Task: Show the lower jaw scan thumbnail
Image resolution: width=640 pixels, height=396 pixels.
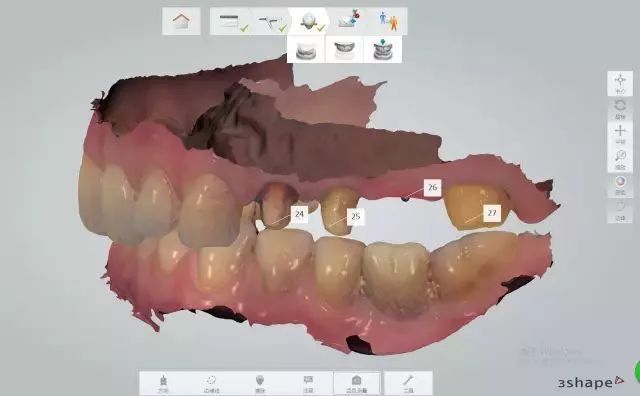Action: pos(306,50)
